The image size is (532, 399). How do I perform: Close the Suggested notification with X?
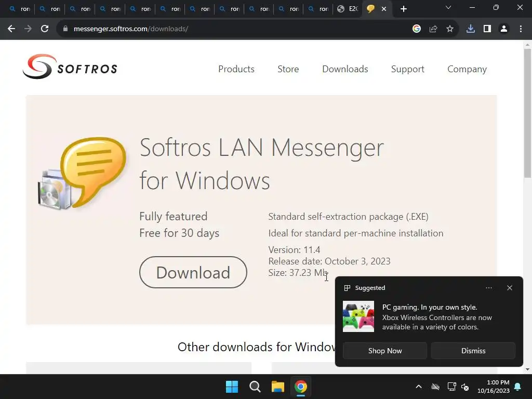[x=509, y=288]
